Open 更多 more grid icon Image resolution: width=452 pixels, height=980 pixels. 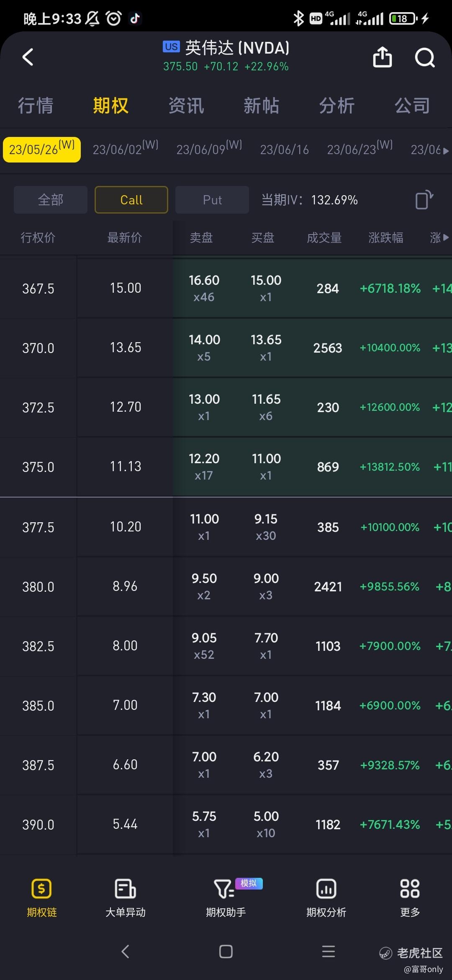click(410, 889)
